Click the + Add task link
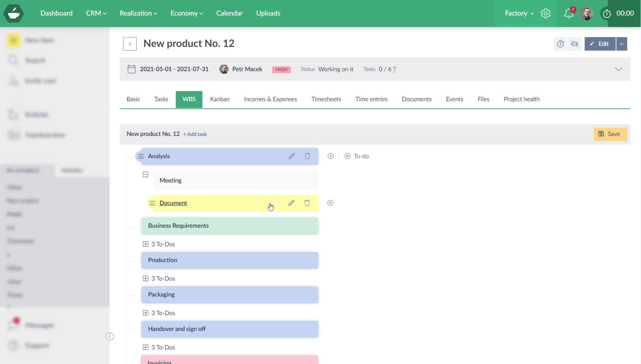This screenshot has height=364, width=641. (195, 134)
